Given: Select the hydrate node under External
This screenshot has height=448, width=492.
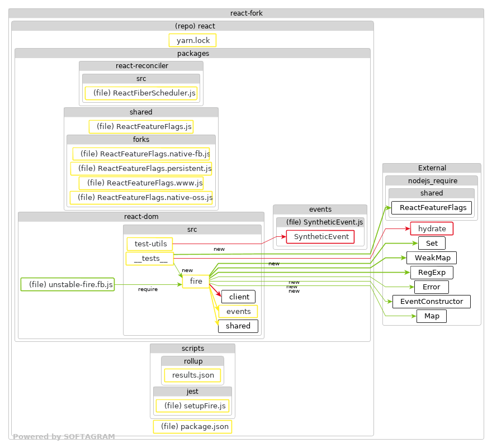Looking at the screenshot, I should click(x=432, y=228).
